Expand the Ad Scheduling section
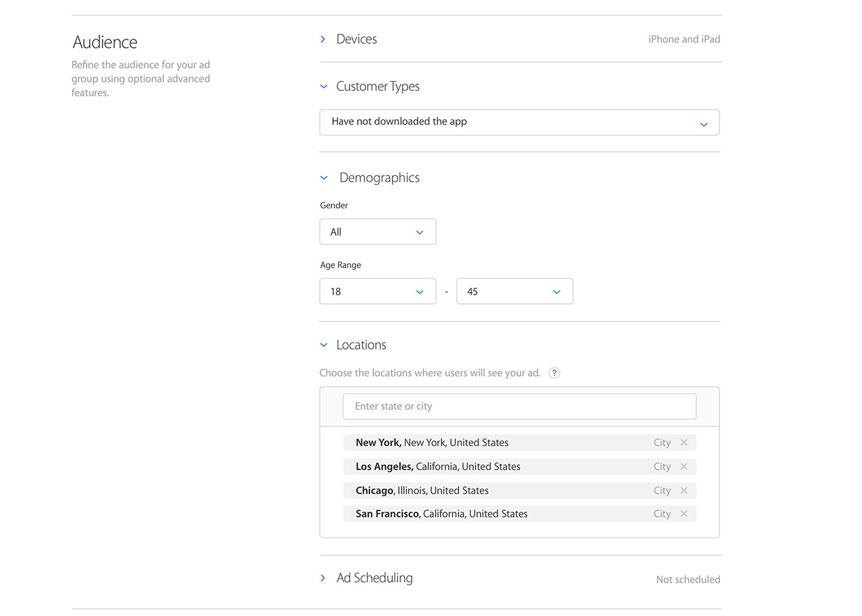Image resolution: width=862 pixels, height=616 pixels. pos(323,578)
